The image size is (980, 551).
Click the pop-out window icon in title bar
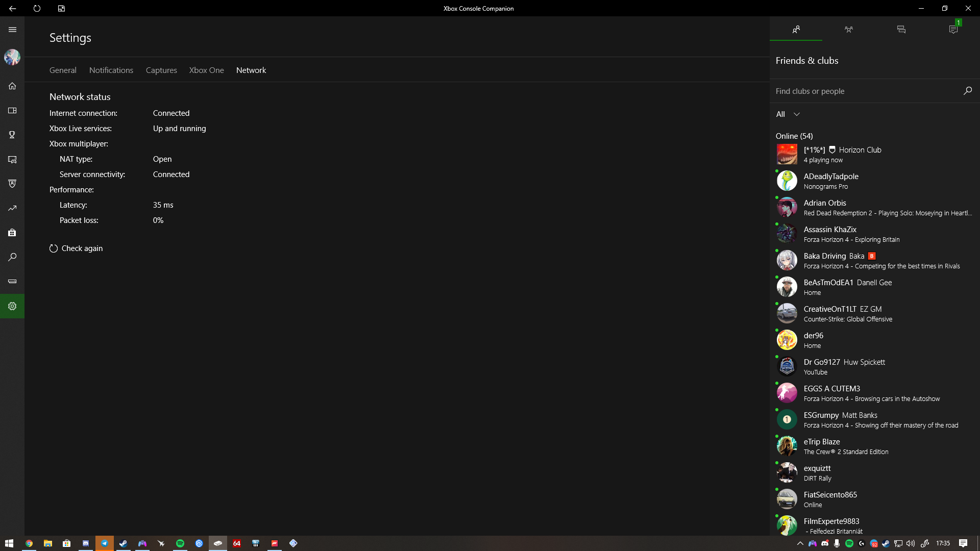(61, 8)
